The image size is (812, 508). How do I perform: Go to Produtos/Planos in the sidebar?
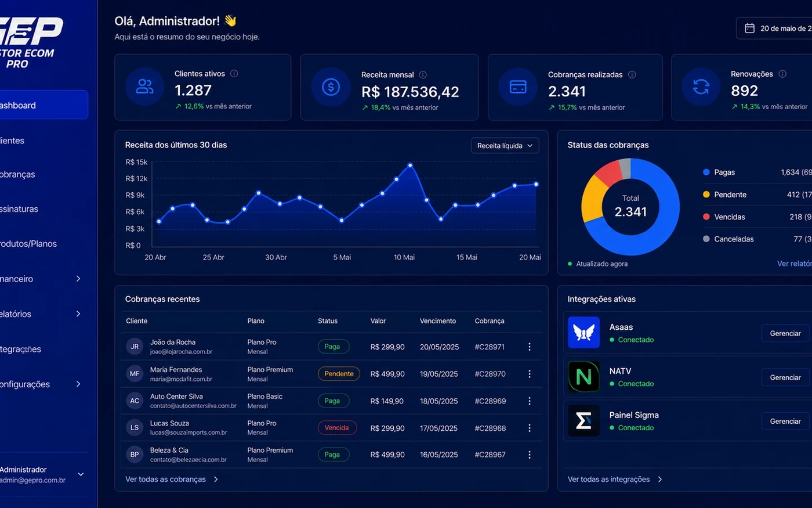click(28, 244)
